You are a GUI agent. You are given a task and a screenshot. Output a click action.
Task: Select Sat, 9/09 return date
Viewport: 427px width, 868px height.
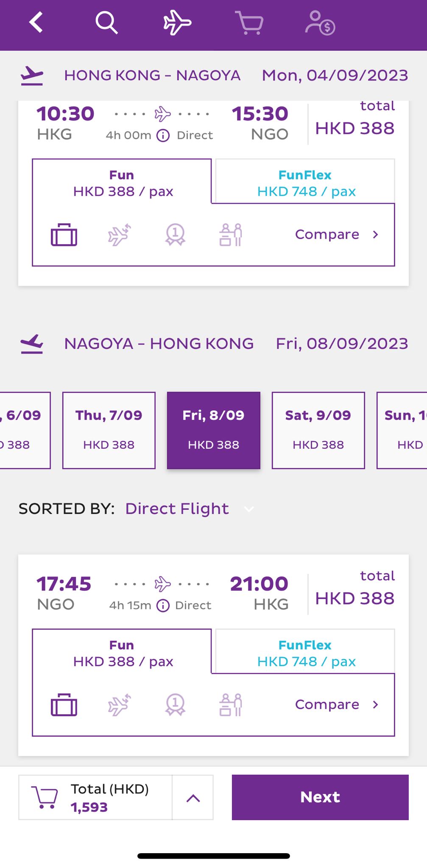[x=318, y=430]
